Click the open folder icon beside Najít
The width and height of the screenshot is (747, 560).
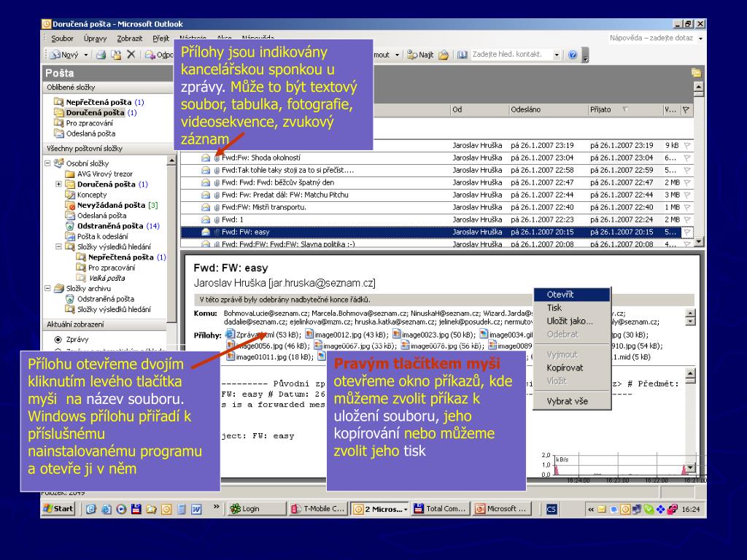point(444,55)
